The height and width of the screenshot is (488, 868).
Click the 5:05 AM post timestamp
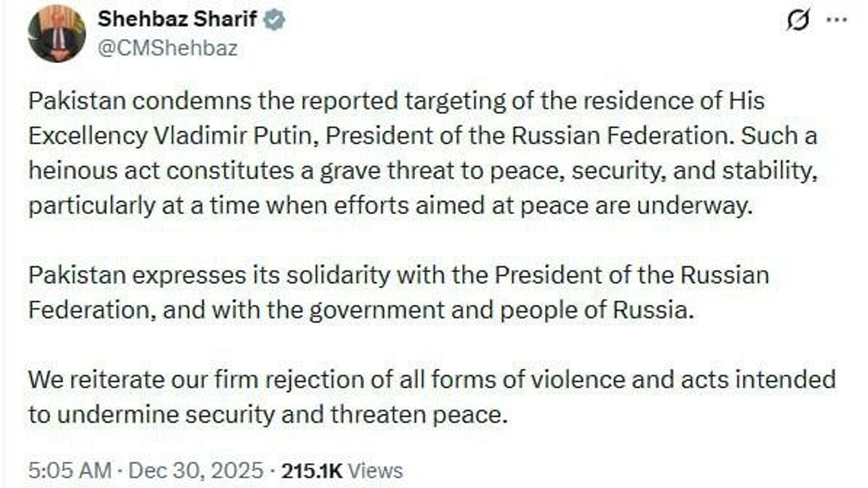[x=70, y=470]
